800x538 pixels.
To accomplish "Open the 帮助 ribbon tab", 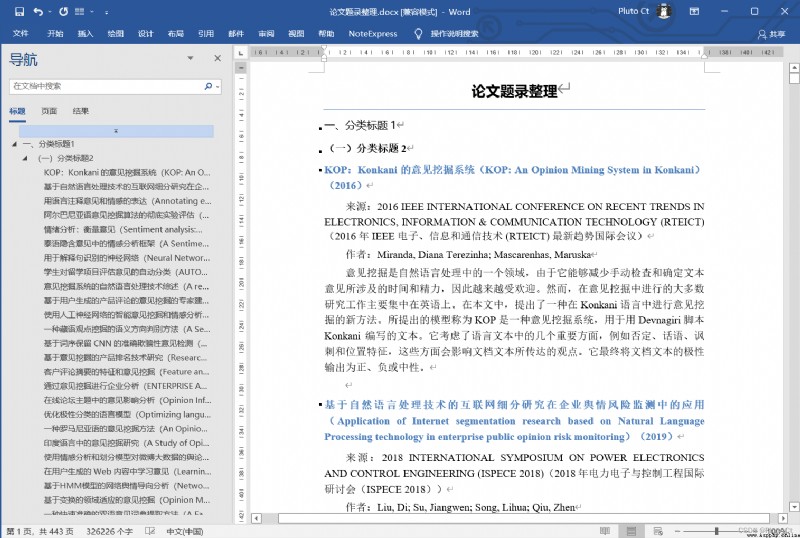I will pos(326,34).
